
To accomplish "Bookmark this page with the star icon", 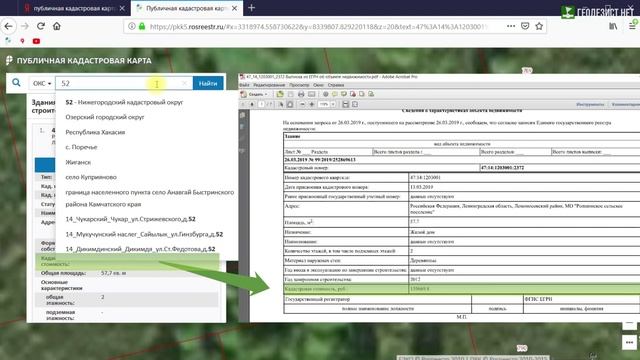I will tap(539, 26).
